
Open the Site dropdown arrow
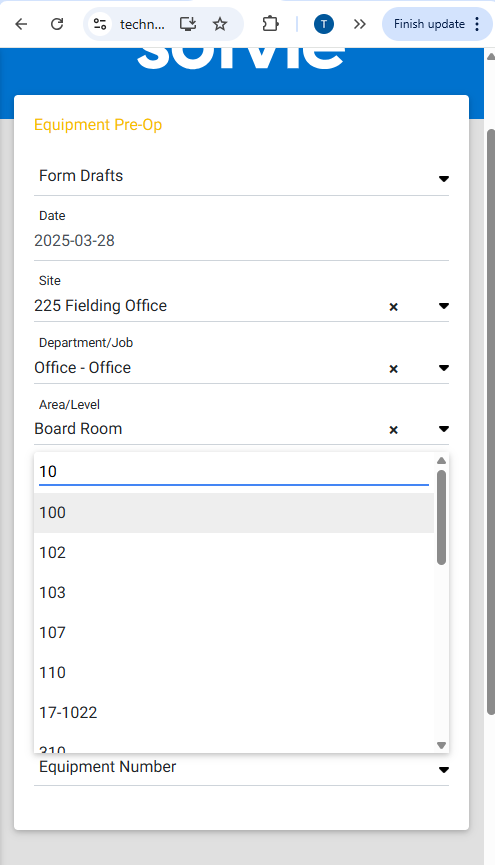444,306
